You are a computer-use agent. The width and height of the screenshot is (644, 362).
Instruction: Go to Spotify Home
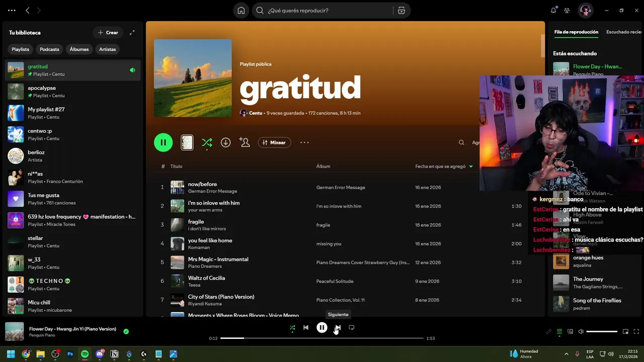click(x=242, y=11)
